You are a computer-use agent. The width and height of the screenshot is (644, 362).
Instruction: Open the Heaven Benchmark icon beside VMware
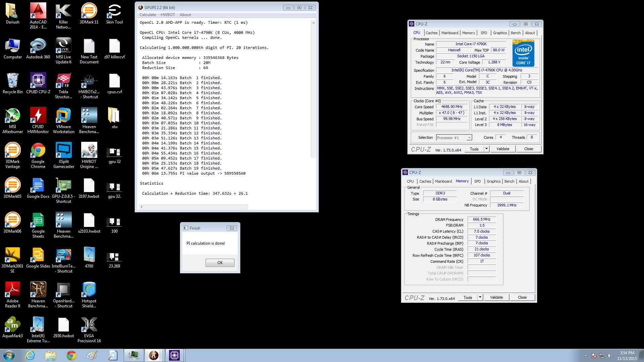(x=89, y=121)
